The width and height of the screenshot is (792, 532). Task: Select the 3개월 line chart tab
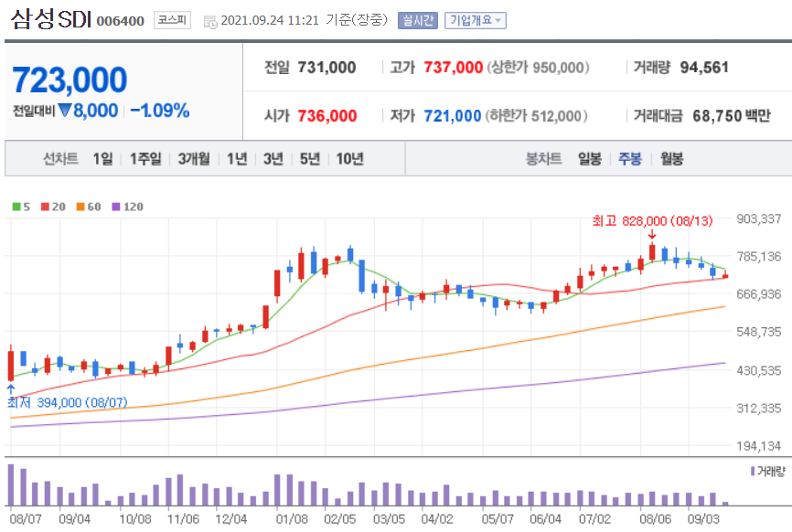[x=194, y=159]
